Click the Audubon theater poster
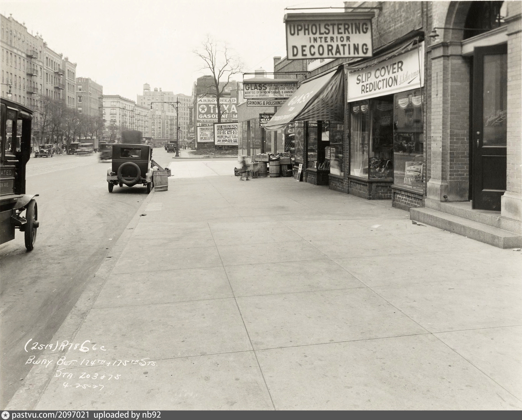 (226, 134)
